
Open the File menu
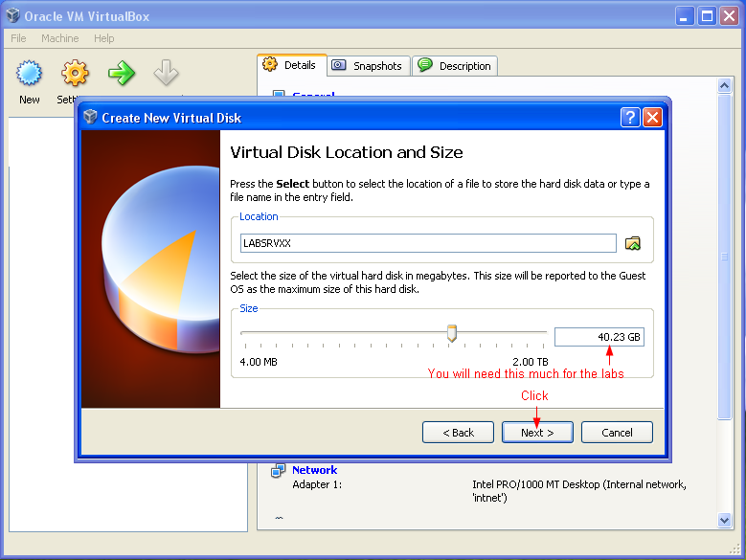pyautogui.click(x=18, y=38)
